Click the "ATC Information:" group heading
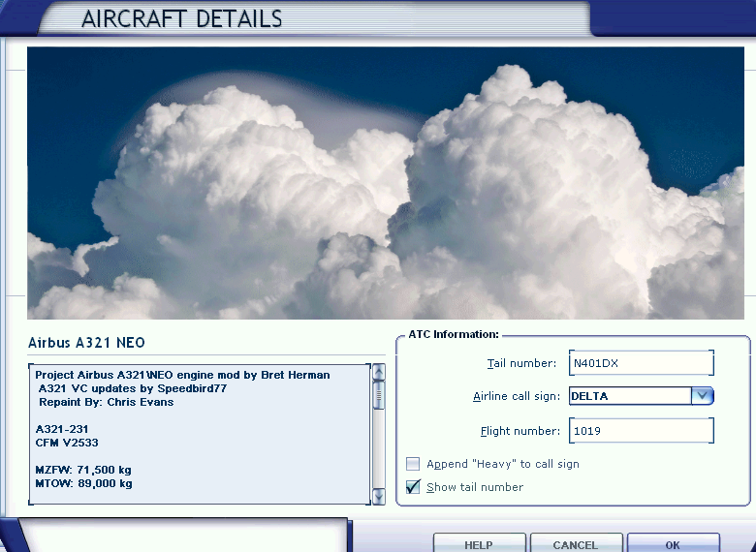This screenshot has height=552, width=756. [454, 334]
